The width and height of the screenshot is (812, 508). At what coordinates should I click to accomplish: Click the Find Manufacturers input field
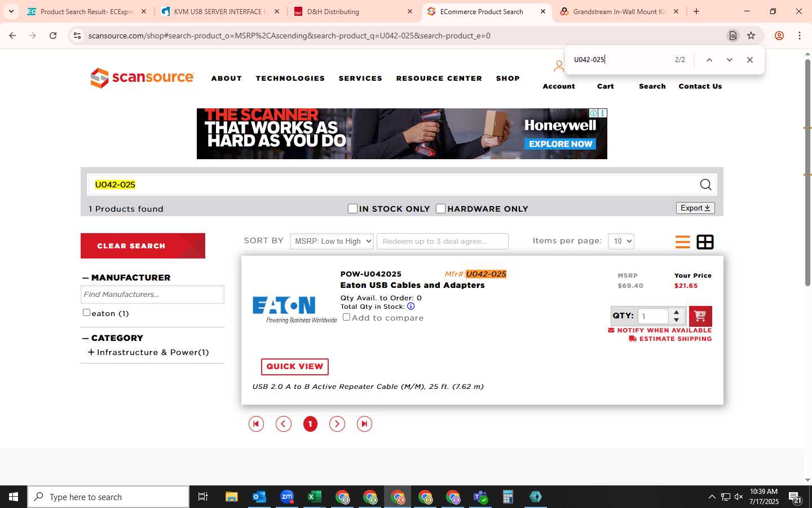(152, 294)
